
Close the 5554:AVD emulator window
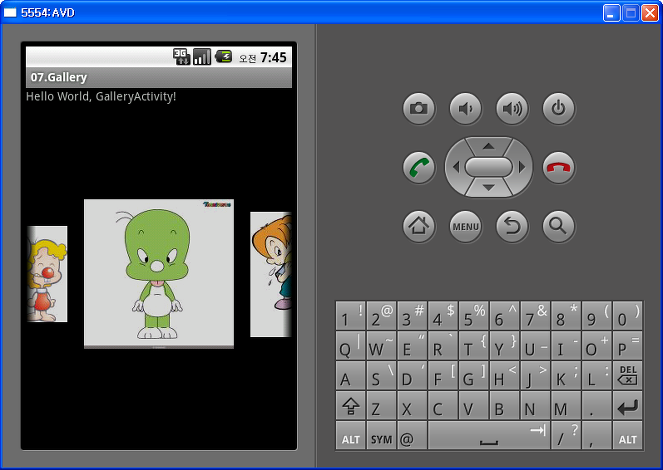(649, 13)
